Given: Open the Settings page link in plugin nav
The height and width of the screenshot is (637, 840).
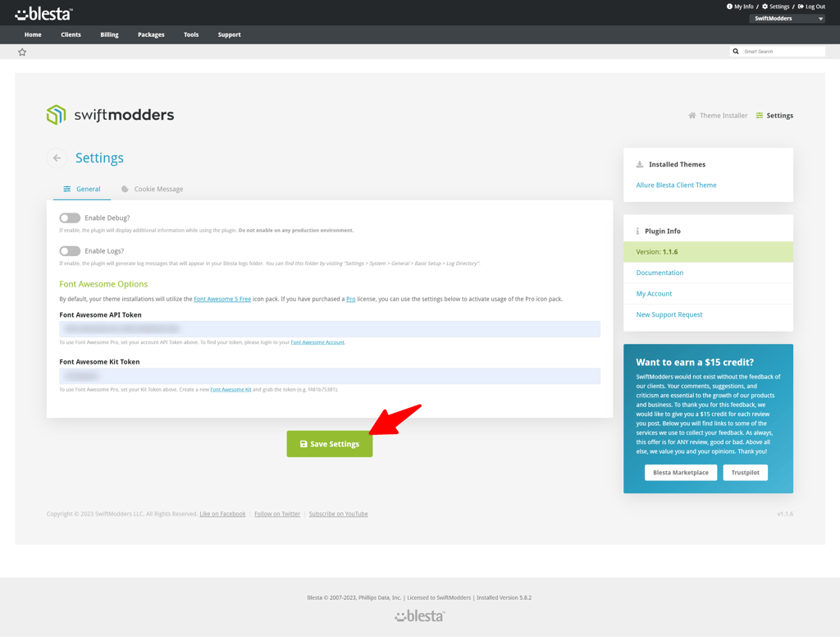Looking at the screenshot, I should click(x=774, y=115).
